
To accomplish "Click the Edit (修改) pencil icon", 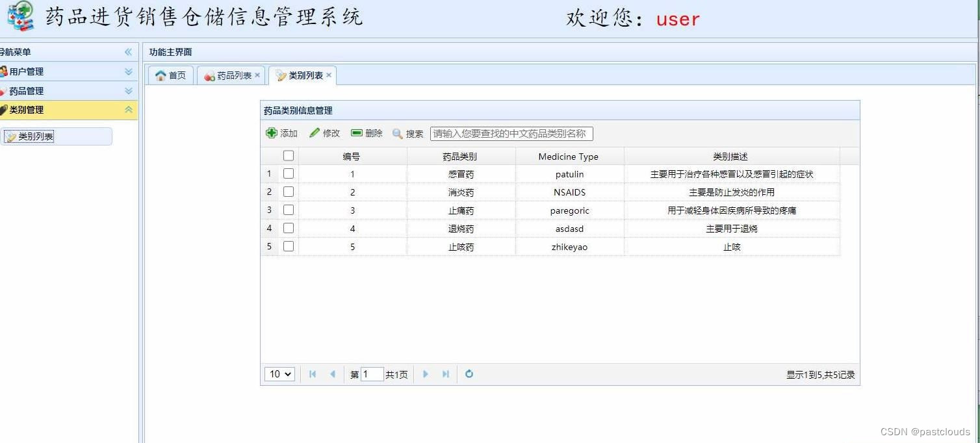I will coord(315,133).
